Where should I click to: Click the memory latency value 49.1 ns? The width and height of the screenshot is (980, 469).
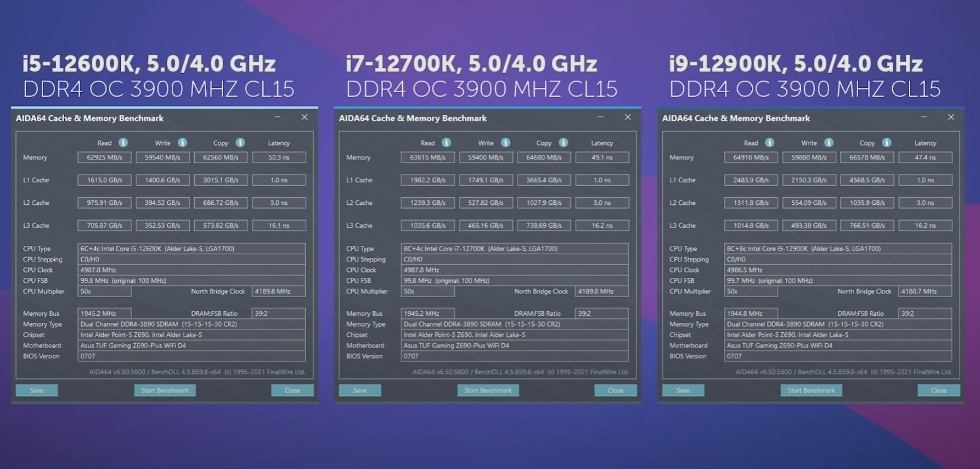point(602,158)
